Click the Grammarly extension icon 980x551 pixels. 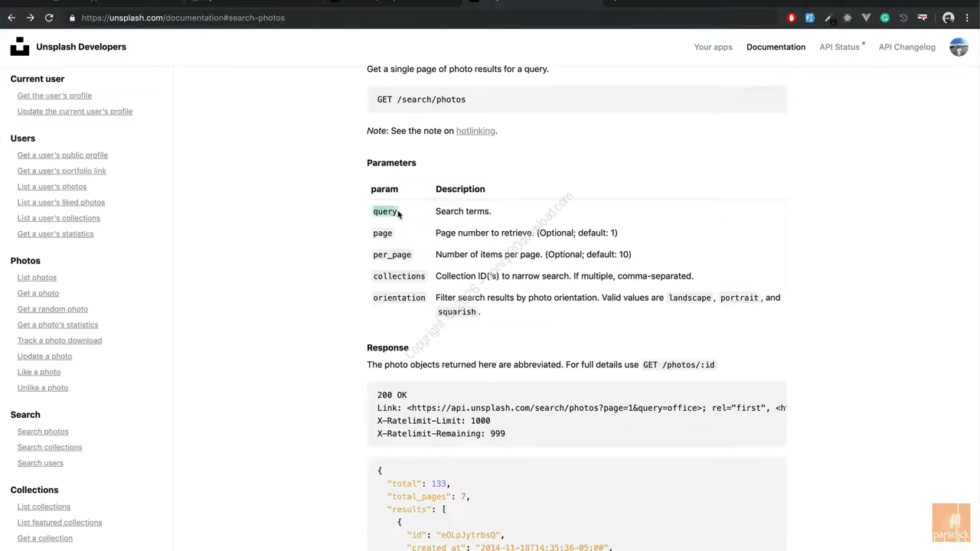point(885,18)
